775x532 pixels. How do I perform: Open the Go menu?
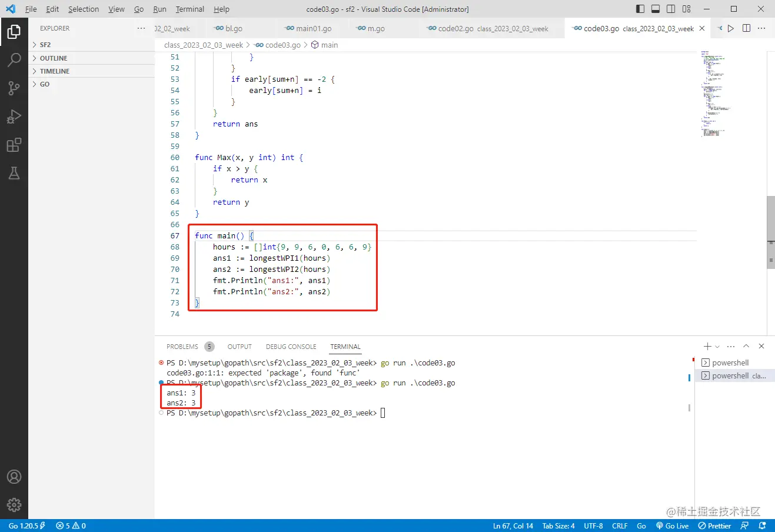(139, 9)
